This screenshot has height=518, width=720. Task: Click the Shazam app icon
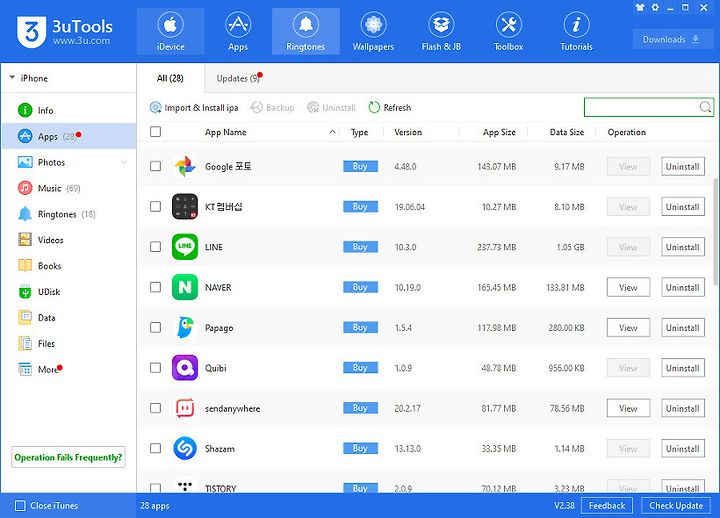click(x=185, y=448)
